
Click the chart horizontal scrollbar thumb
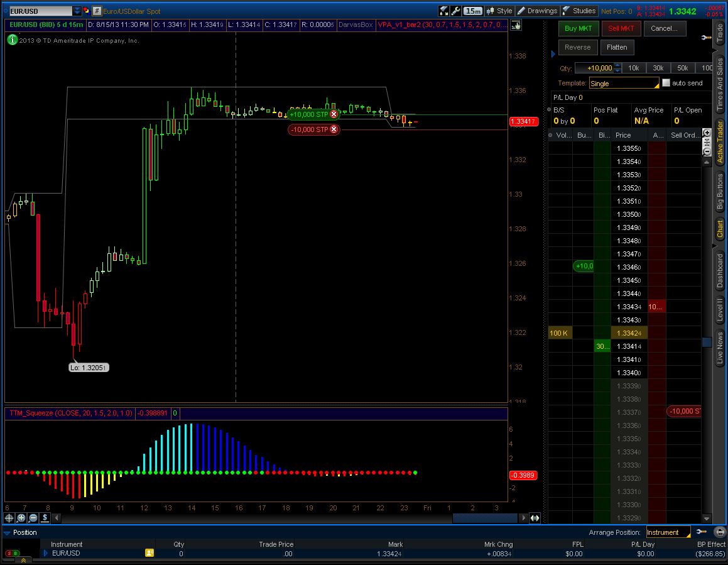click(485, 518)
